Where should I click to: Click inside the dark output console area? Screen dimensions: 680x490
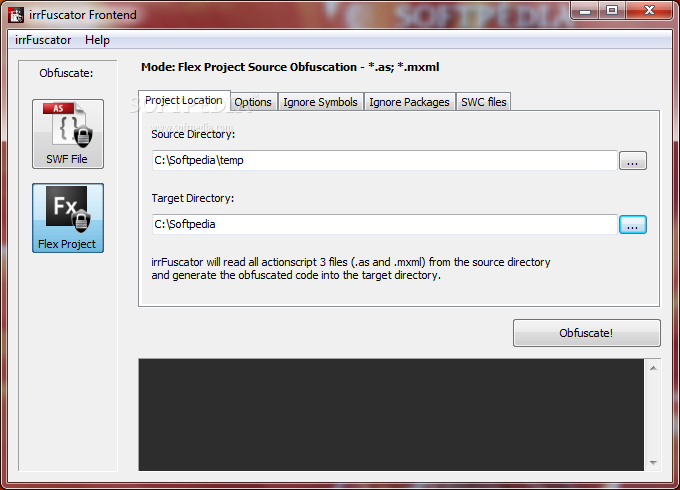click(x=391, y=415)
